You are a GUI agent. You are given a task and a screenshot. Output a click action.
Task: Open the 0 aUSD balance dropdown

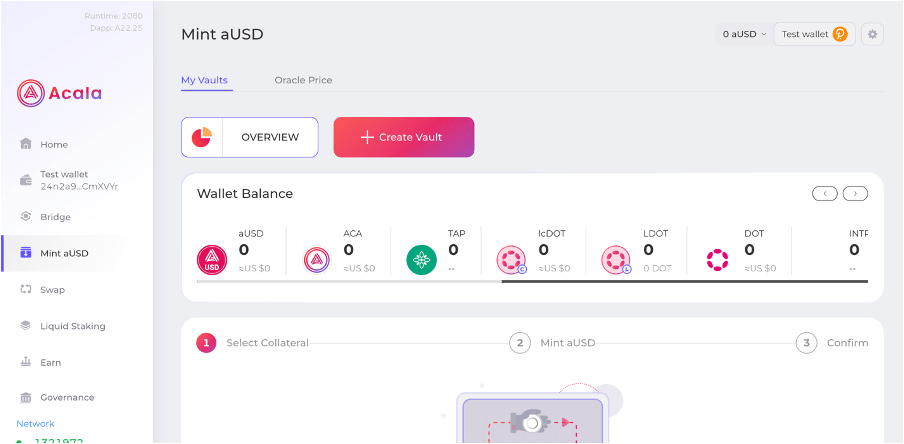coord(744,34)
